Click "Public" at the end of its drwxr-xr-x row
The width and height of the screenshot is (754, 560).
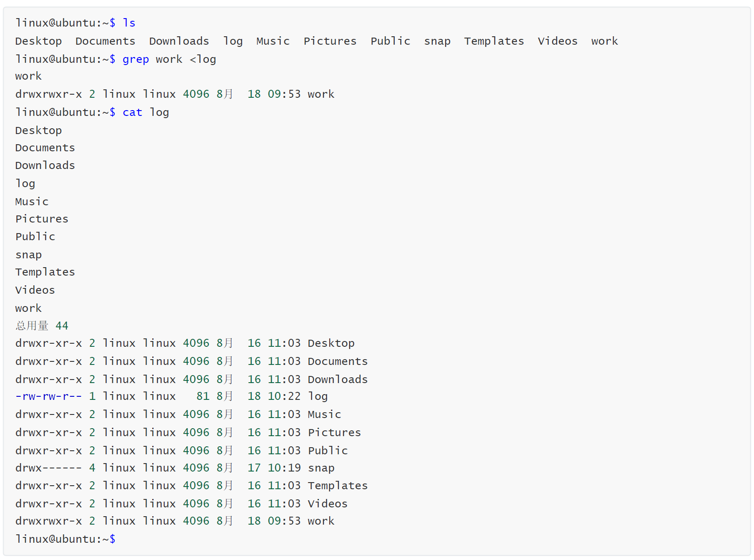click(328, 451)
